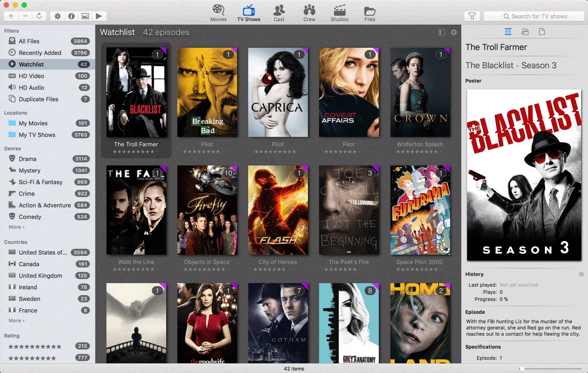Viewport: 588px width, 373px height.
Task: Click the large Blacklist Season 3 poster
Action: pyautogui.click(x=524, y=175)
